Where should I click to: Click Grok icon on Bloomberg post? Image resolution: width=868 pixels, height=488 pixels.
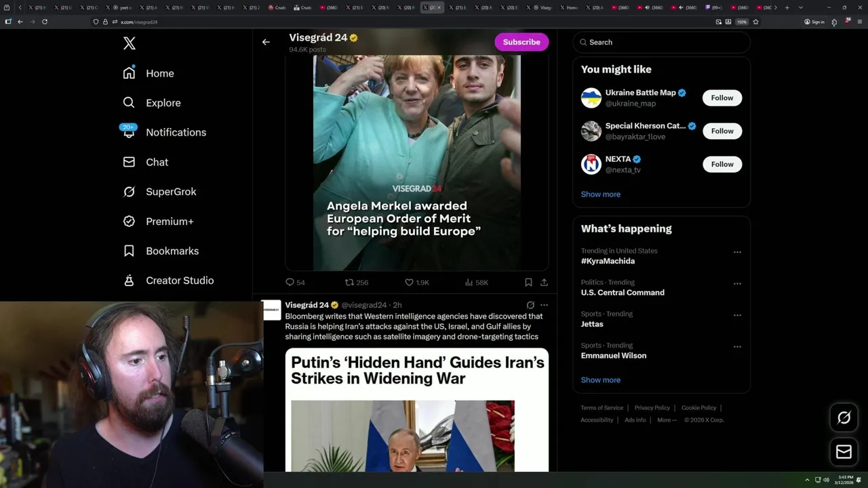[x=530, y=305]
